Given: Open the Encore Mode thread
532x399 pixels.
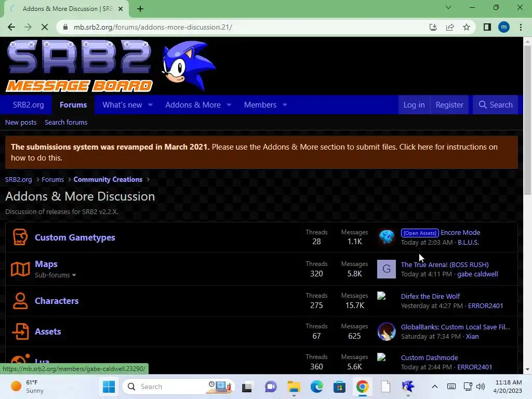Looking at the screenshot, I should pyautogui.click(x=460, y=233).
